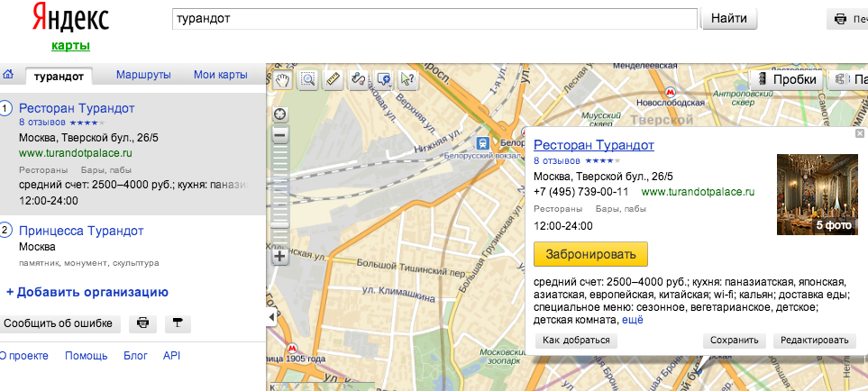Open the add placemark tool dropdown
Screen dimensions: 868x391
pos(383,79)
